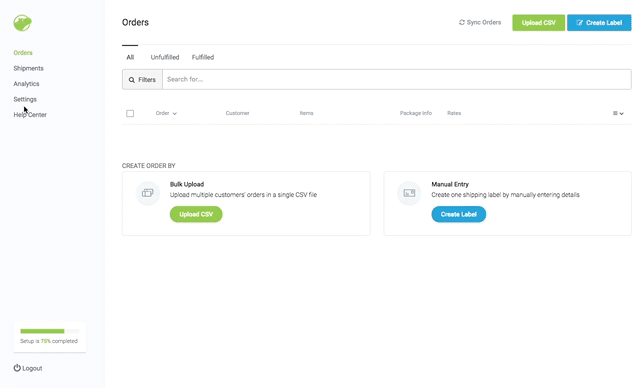Viewport: 640px width, 388px height.
Task: Click 'Setup is 75% completed' text
Action: click(49, 341)
